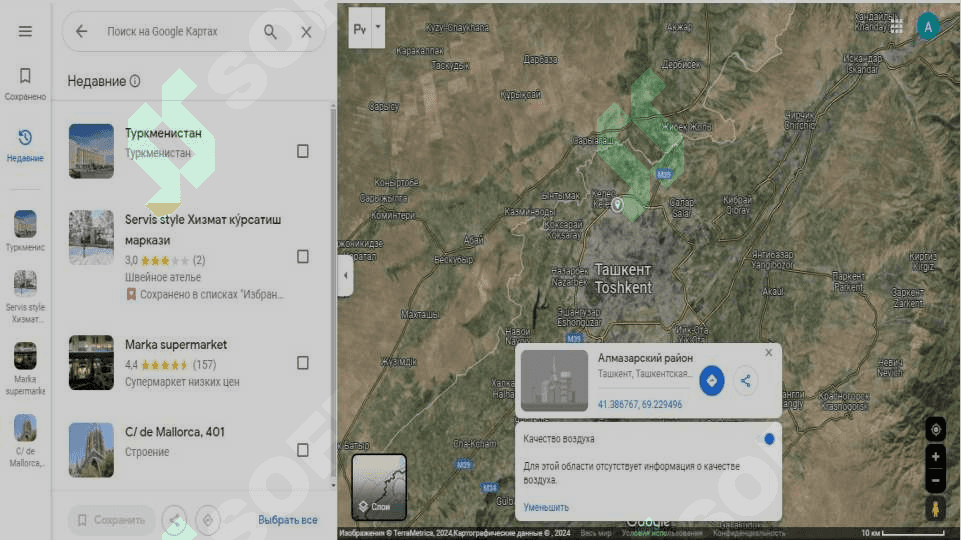Click the directions icon in bottom bar
Screen dimensions: 961x540
[x=208, y=520]
